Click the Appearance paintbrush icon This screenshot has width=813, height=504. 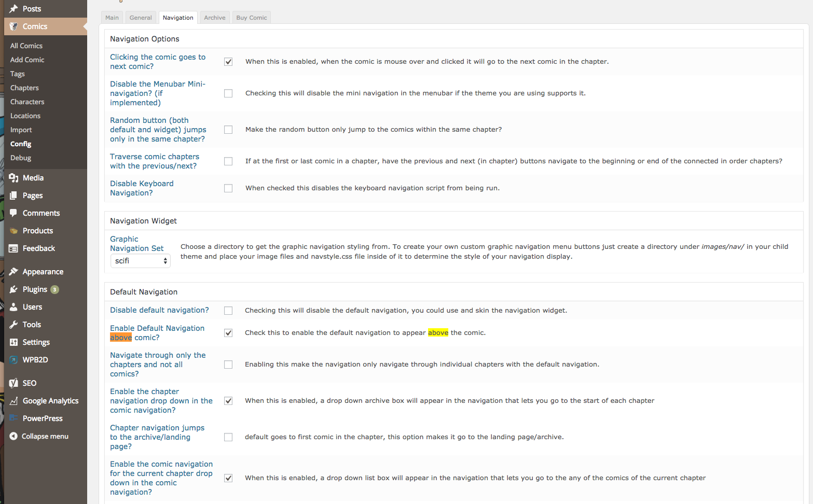click(13, 272)
